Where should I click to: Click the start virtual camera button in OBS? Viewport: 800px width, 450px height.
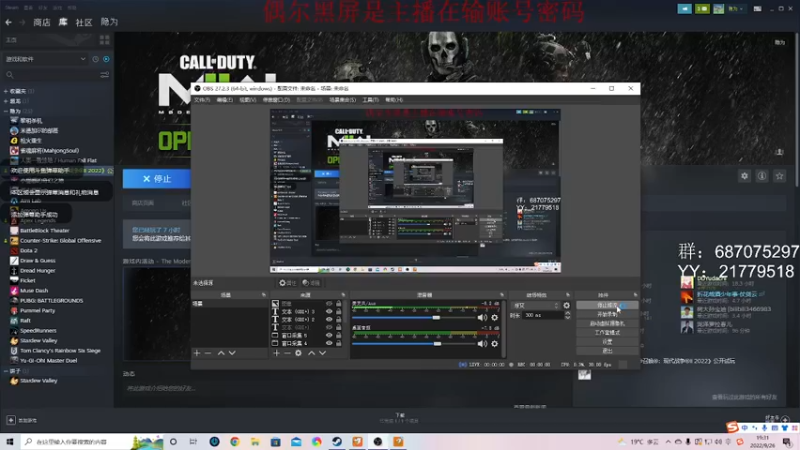point(607,323)
